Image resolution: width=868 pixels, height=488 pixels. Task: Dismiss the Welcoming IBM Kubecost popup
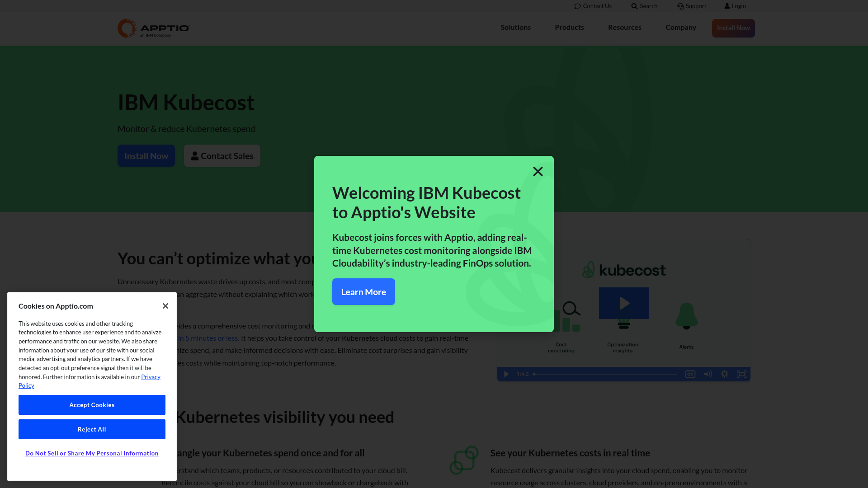tap(538, 172)
